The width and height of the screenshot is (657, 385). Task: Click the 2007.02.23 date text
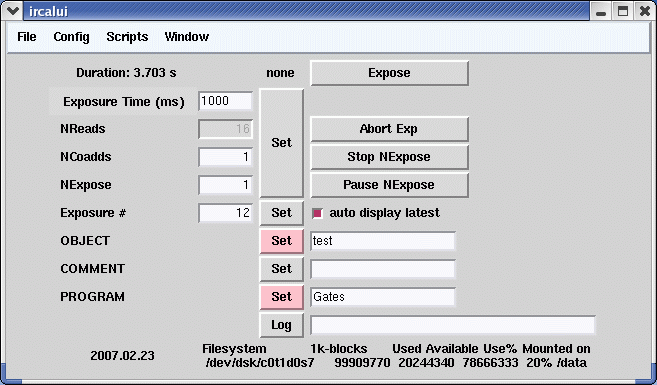pyautogui.click(x=122, y=356)
